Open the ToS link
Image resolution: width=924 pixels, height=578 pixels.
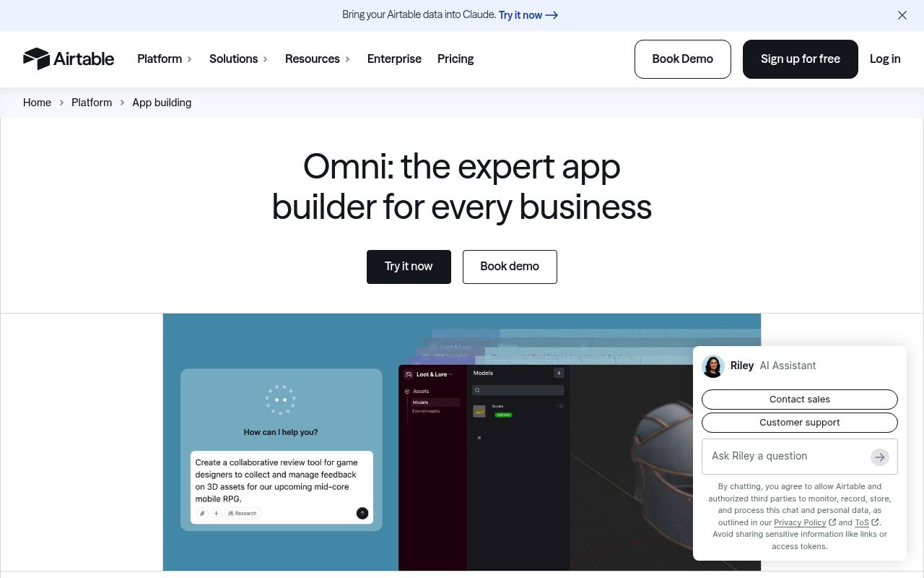click(862, 522)
